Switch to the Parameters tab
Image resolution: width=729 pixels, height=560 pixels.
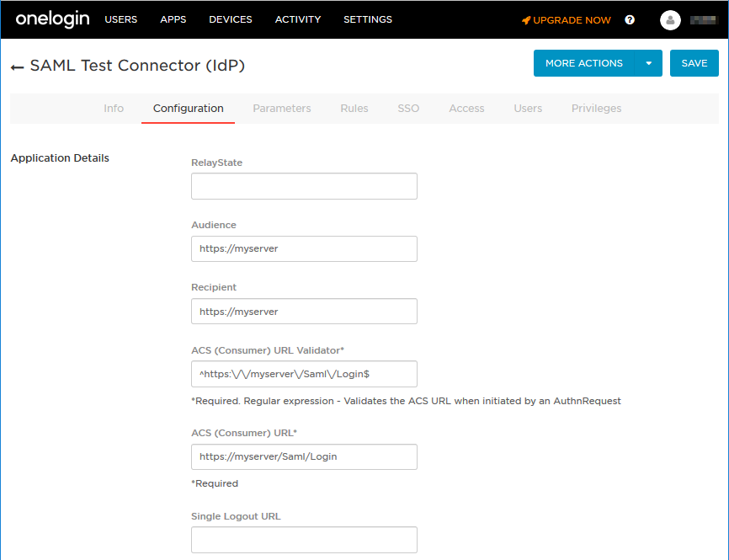pyautogui.click(x=282, y=108)
